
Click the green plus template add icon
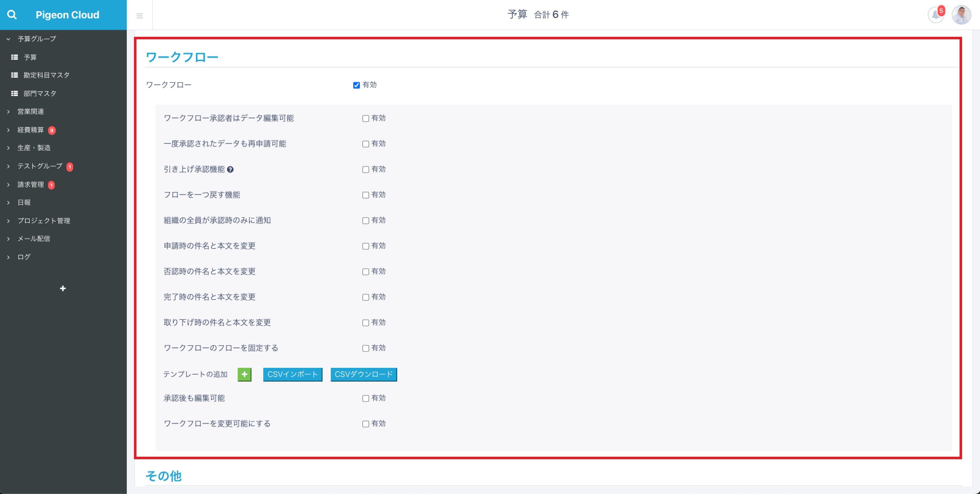244,374
